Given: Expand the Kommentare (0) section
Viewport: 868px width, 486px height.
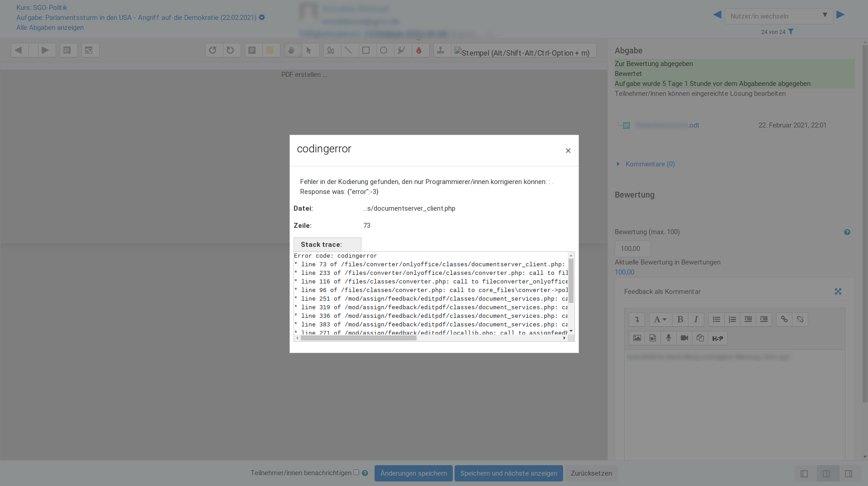Looking at the screenshot, I should 650,164.
